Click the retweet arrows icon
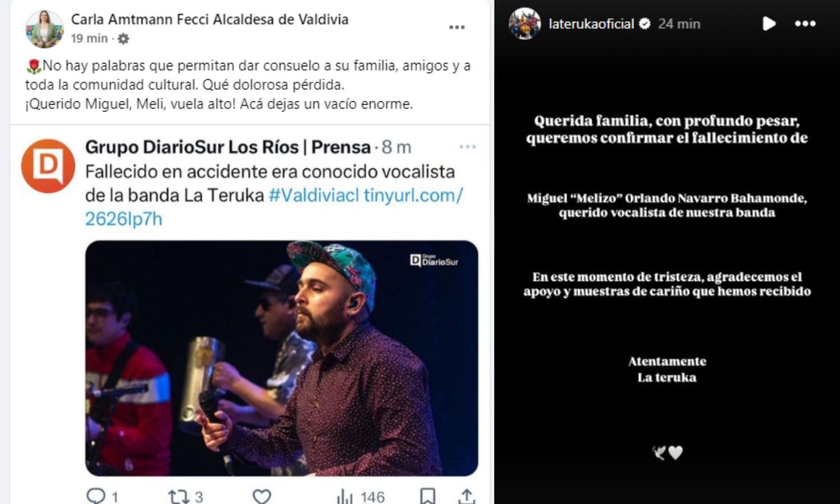The height and width of the screenshot is (504, 840). [178, 497]
